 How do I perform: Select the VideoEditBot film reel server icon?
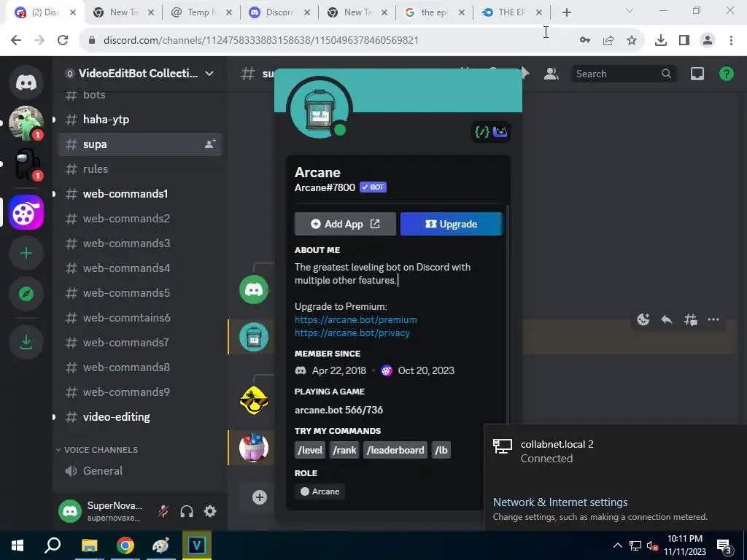tap(26, 212)
